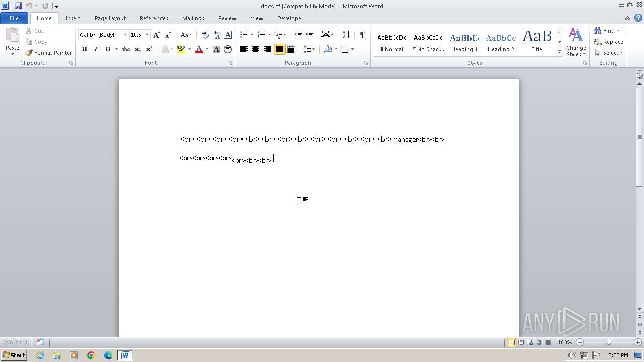Image resolution: width=644 pixels, height=362 pixels.
Task: Click Paste icon
Action: point(12,36)
